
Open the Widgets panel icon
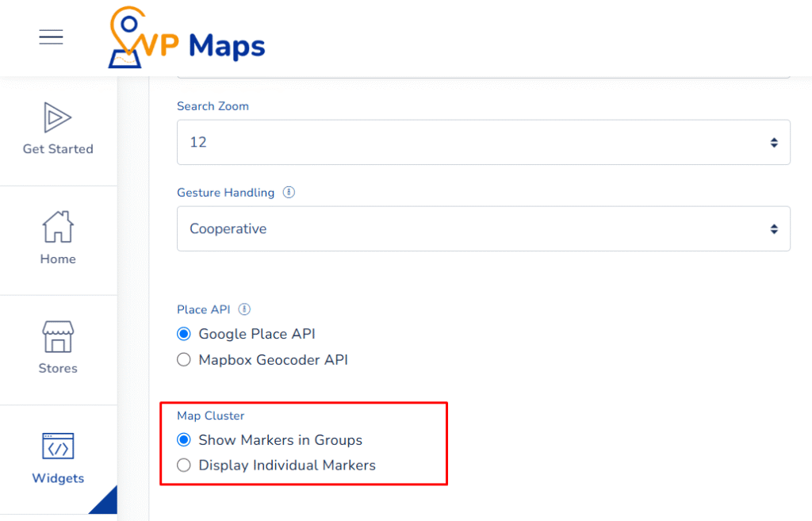tap(57, 448)
